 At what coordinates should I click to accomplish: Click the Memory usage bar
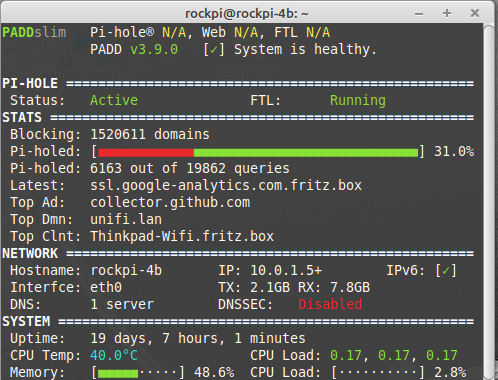[x=138, y=372]
